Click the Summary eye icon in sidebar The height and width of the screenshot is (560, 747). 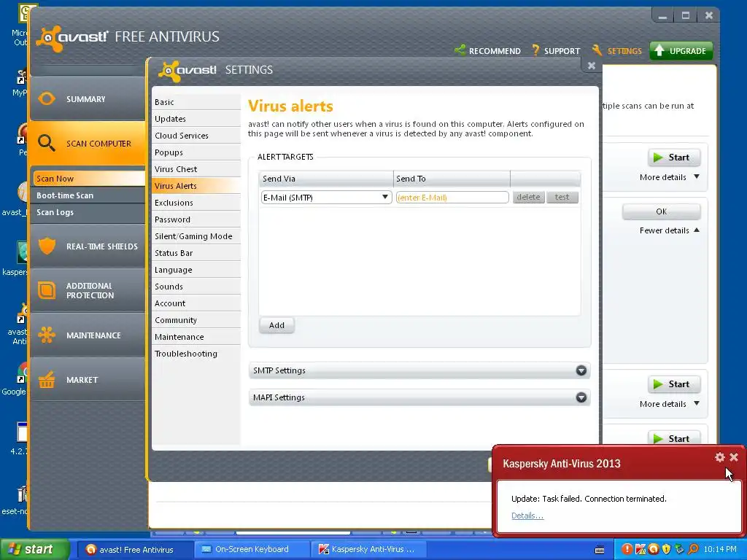47,98
